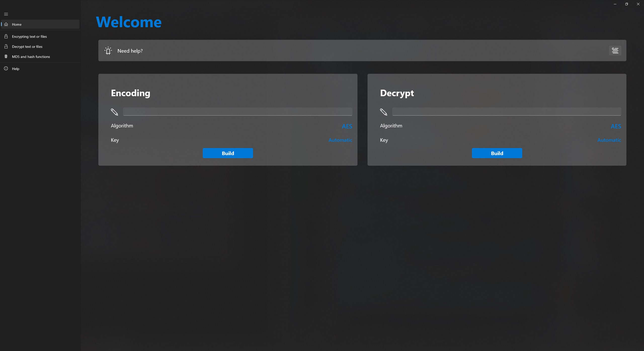Open the AES algorithm selector in the Decrypt card
This screenshot has width=644, height=351.
point(616,126)
